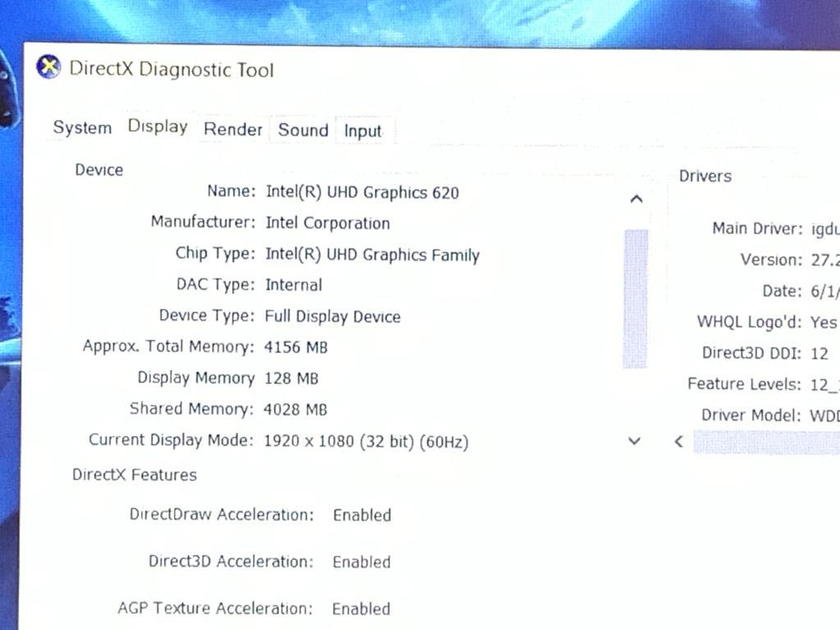Image resolution: width=840 pixels, height=630 pixels.
Task: Click the AGP Texture Acceleration Enabled status
Action: click(361, 609)
